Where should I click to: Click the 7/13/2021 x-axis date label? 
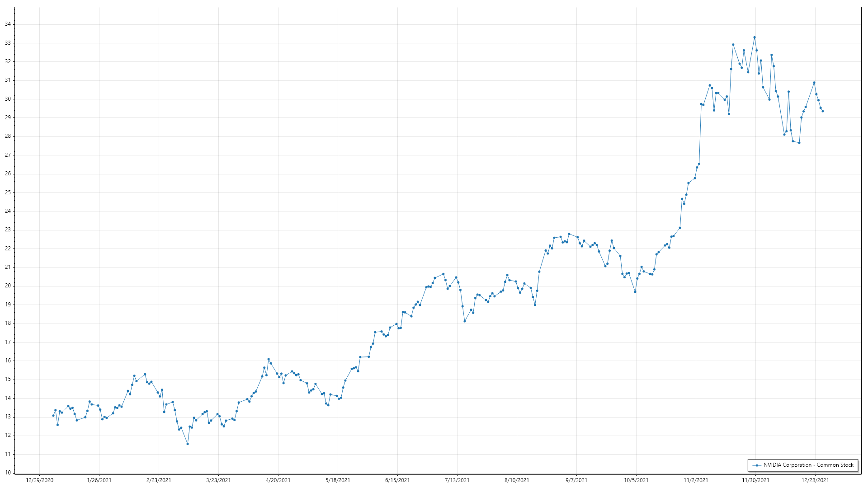pos(457,480)
